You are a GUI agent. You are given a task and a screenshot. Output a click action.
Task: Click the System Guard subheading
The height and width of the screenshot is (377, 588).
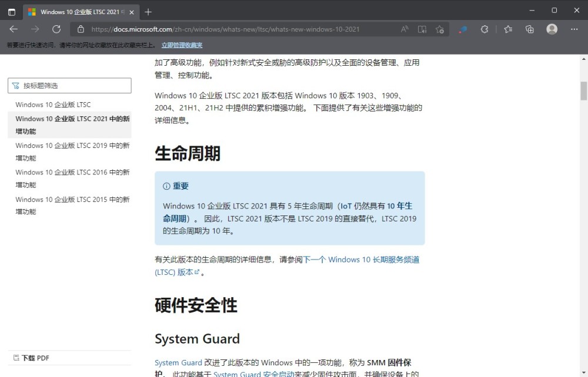coord(197,339)
